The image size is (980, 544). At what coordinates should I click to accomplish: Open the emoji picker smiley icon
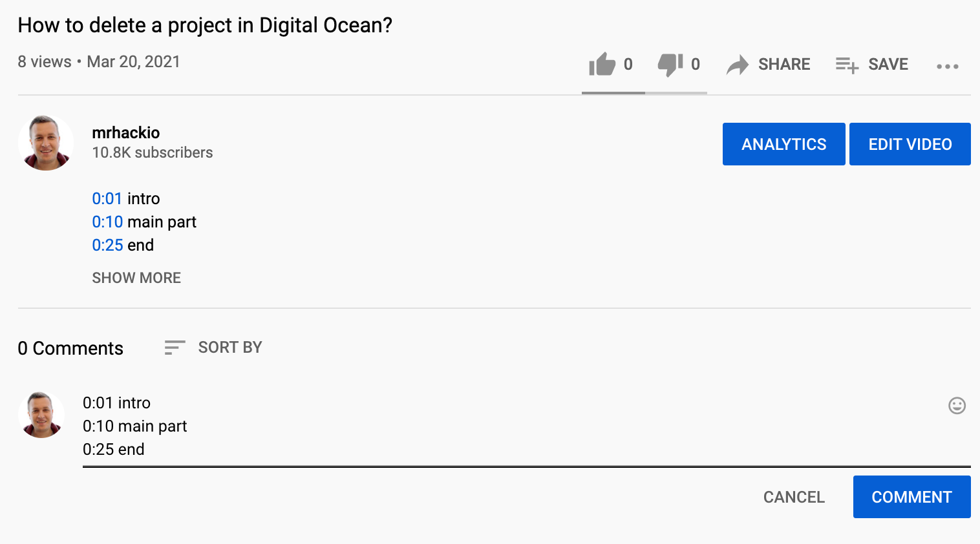pos(957,406)
